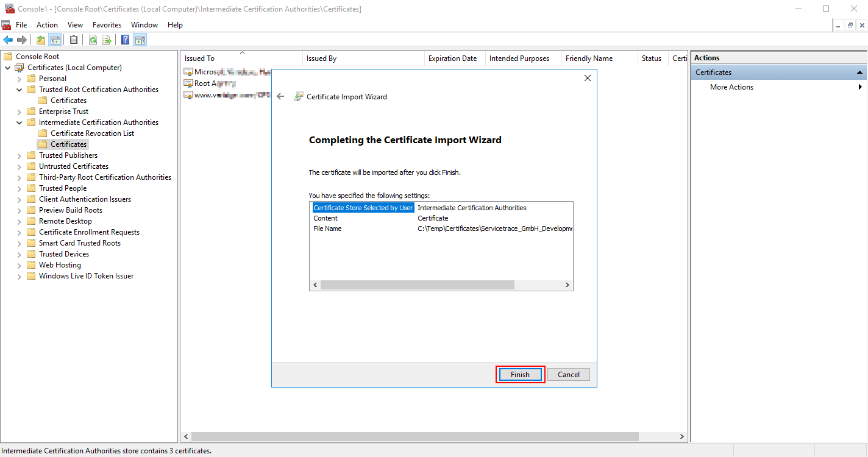
Task: Click the Back navigation arrow
Action: point(8,40)
